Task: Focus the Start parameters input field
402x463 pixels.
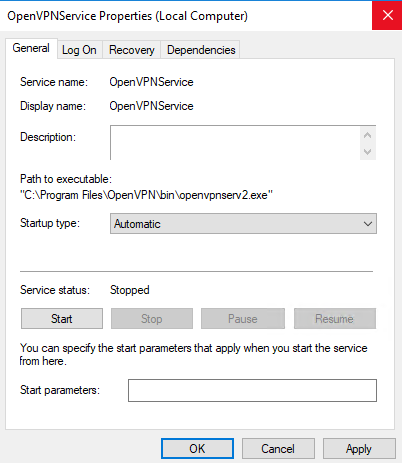Action: (252, 390)
